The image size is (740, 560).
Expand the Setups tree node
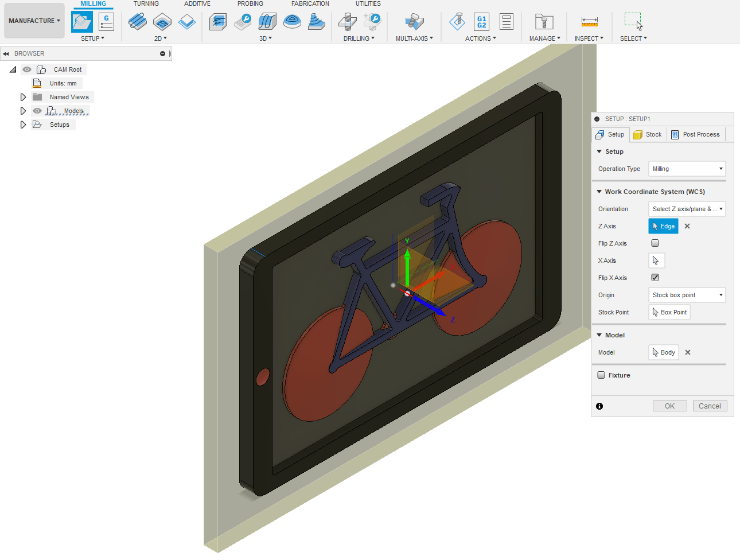pyautogui.click(x=23, y=125)
